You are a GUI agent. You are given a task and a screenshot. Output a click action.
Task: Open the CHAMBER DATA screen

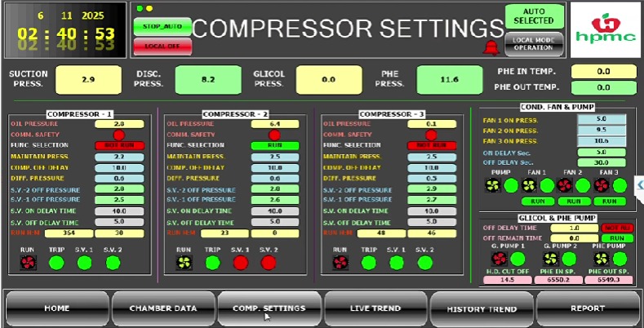coord(163,308)
